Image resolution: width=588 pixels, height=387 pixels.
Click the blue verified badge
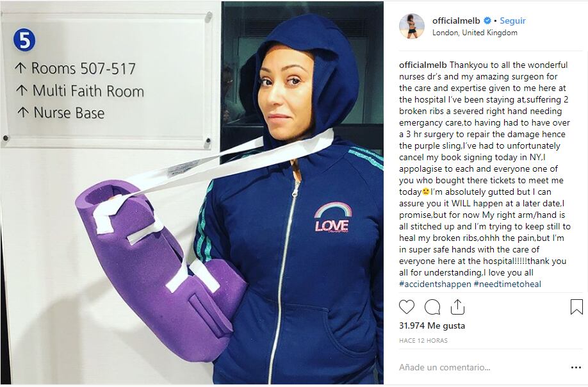487,21
